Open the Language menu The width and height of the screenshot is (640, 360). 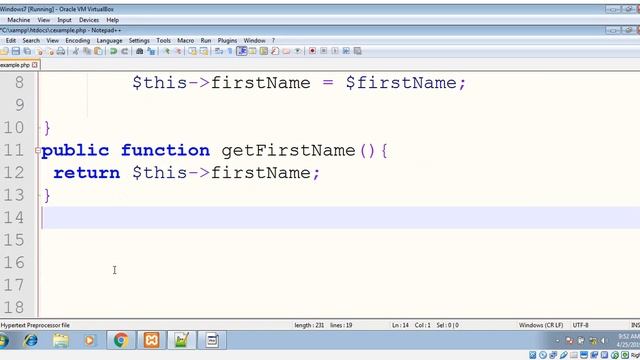(x=109, y=40)
